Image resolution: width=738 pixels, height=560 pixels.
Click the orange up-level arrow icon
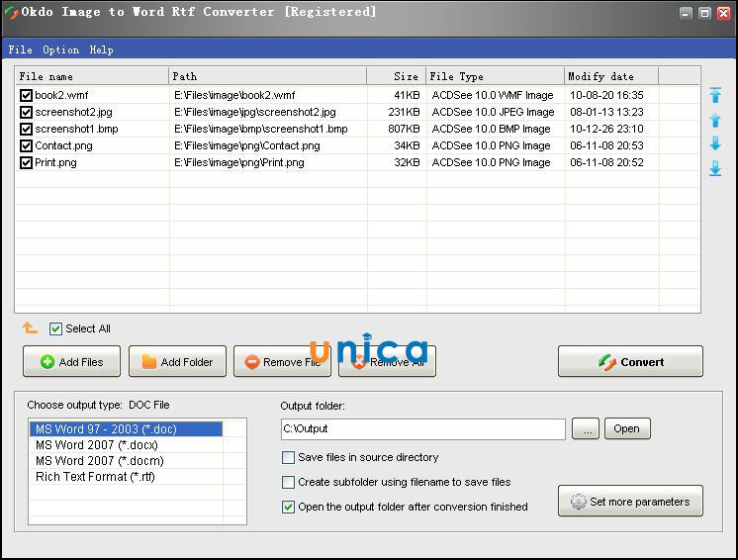point(30,328)
